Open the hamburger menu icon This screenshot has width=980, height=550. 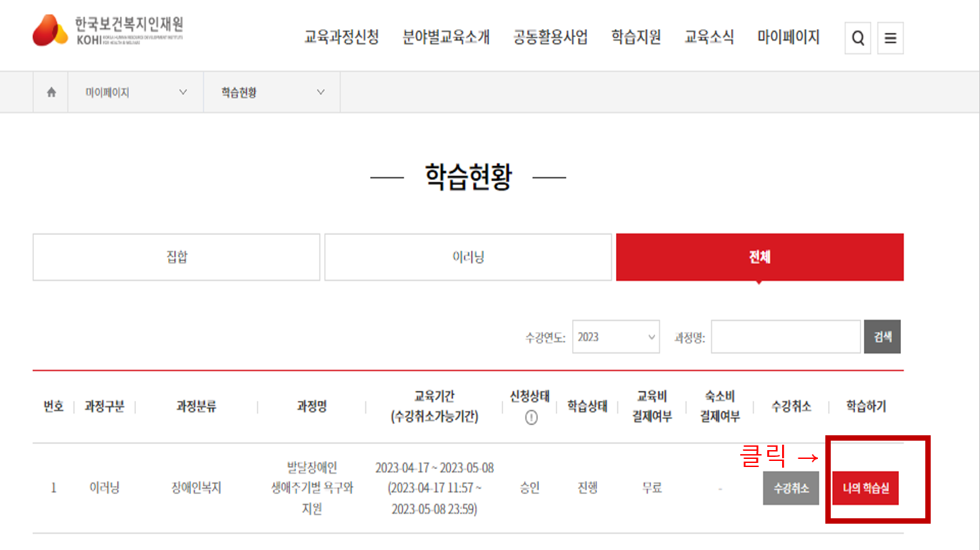(x=890, y=38)
